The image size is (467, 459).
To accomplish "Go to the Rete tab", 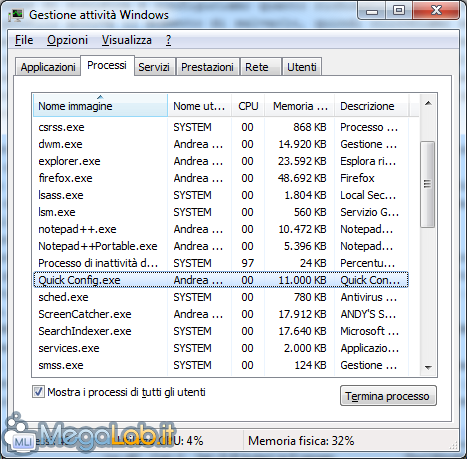I will pyautogui.click(x=261, y=67).
